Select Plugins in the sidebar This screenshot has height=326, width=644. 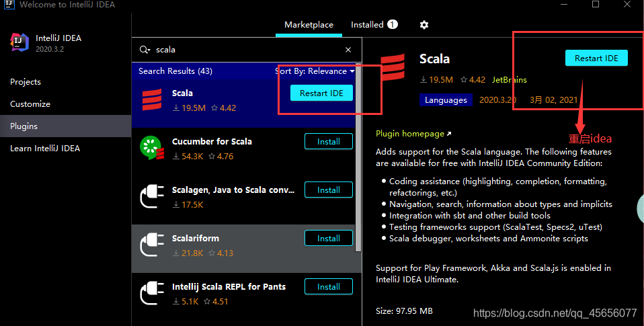tap(65, 126)
